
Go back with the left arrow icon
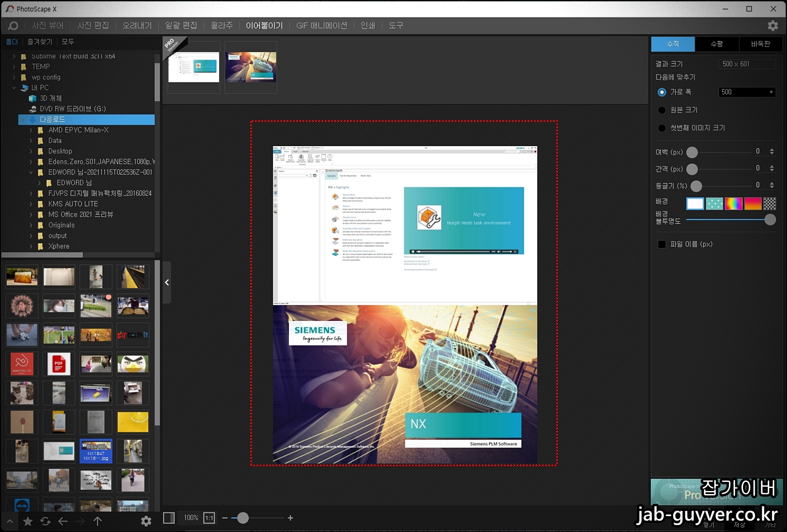[63, 521]
